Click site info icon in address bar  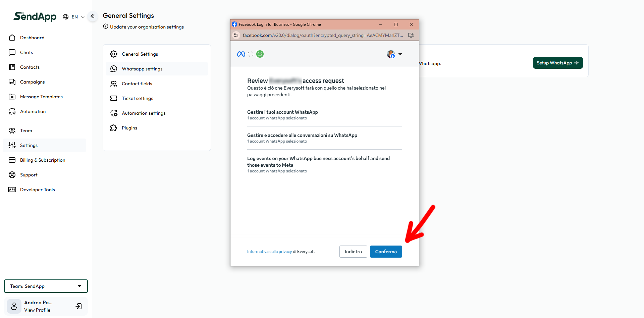tap(236, 35)
